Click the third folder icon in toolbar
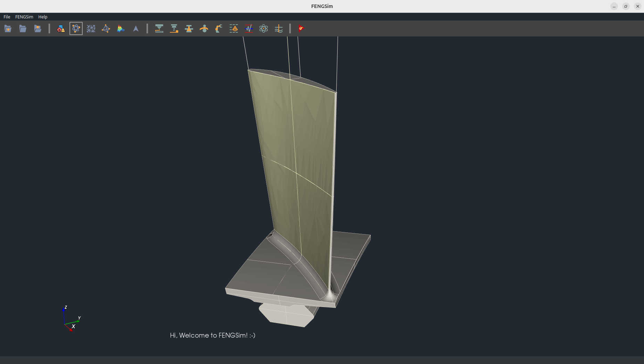 click(38, 28)
